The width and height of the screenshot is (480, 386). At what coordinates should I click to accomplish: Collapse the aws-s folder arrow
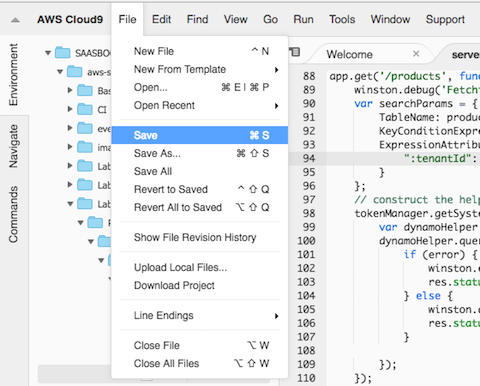(x=60, y=72)
